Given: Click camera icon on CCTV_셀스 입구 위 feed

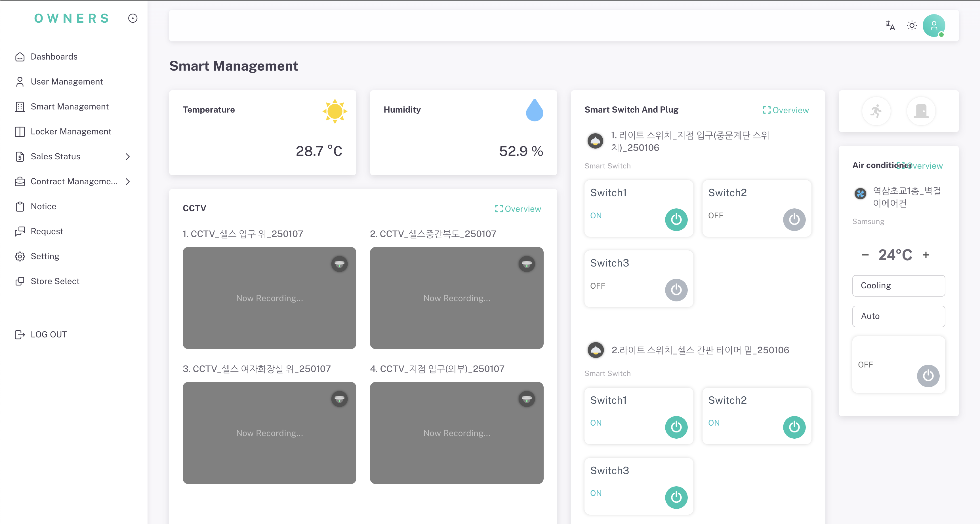Looking at the screenshot, I should click(339, 264).
